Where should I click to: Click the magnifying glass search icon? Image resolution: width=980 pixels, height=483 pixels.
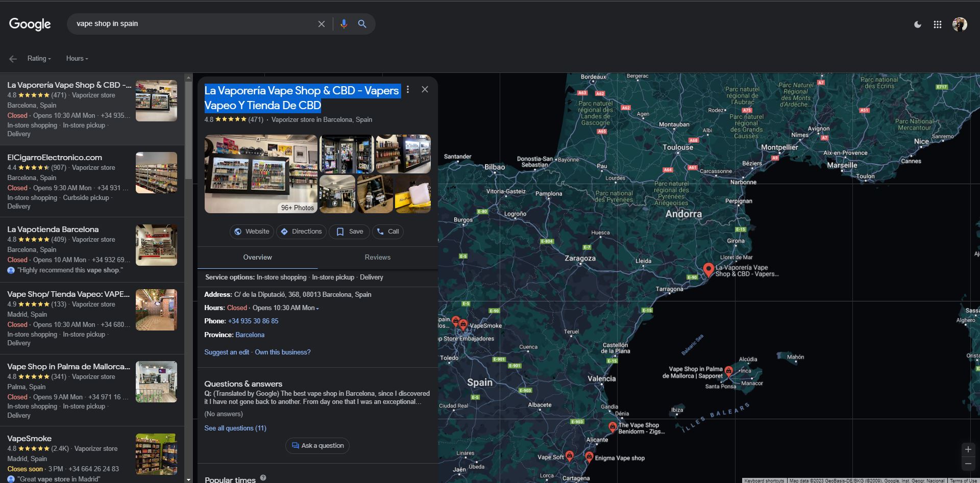(x=362, y=24)
